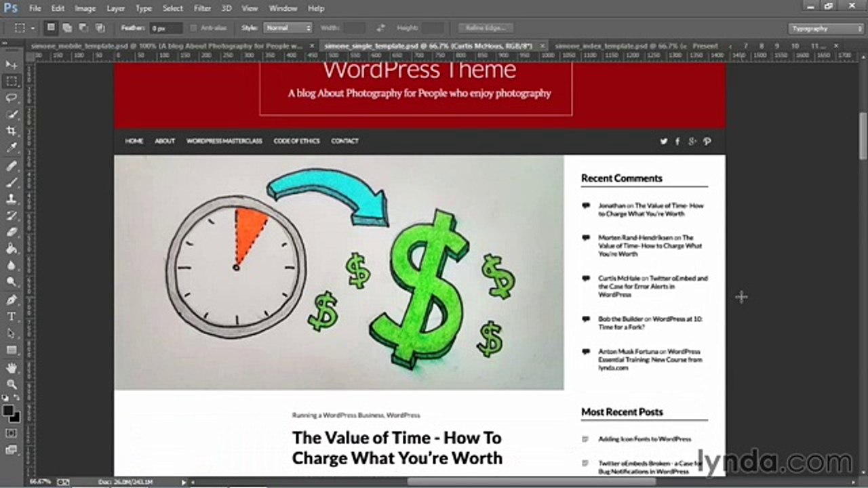The image size is (868, 488).
Task: Click the Feather input field
Action: tap(166, 28)
